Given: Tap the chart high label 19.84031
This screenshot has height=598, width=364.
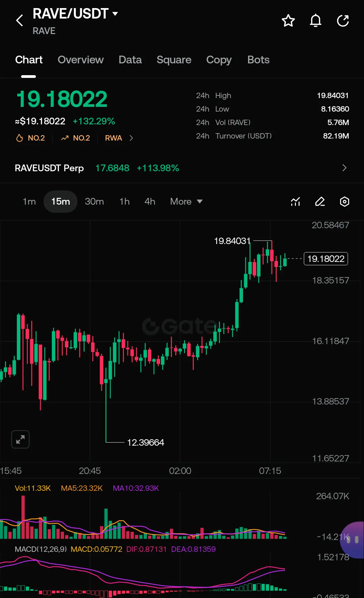Looking at the screenshot, I should [232, 241].
